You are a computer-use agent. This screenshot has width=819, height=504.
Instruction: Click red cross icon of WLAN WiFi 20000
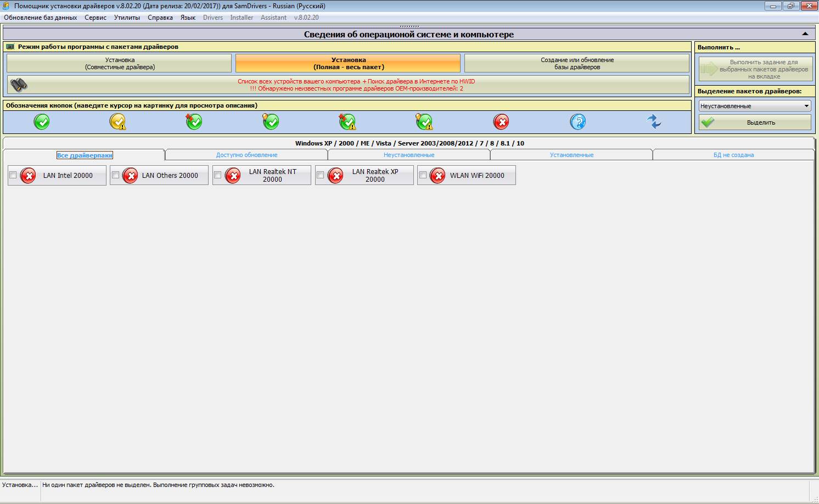point(437,176)
